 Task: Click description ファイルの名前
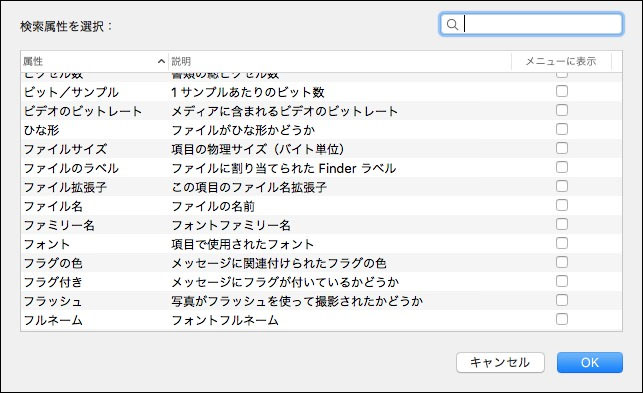pos(213,206)
